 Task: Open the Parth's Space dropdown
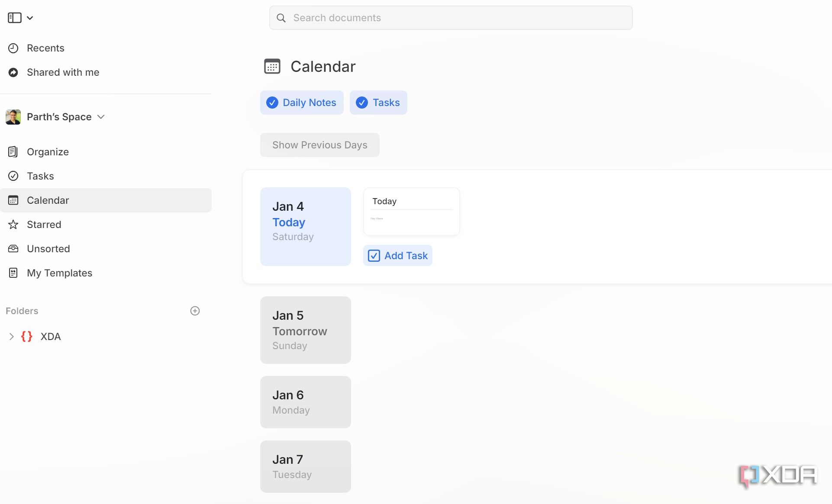click(x=101, y=117)
